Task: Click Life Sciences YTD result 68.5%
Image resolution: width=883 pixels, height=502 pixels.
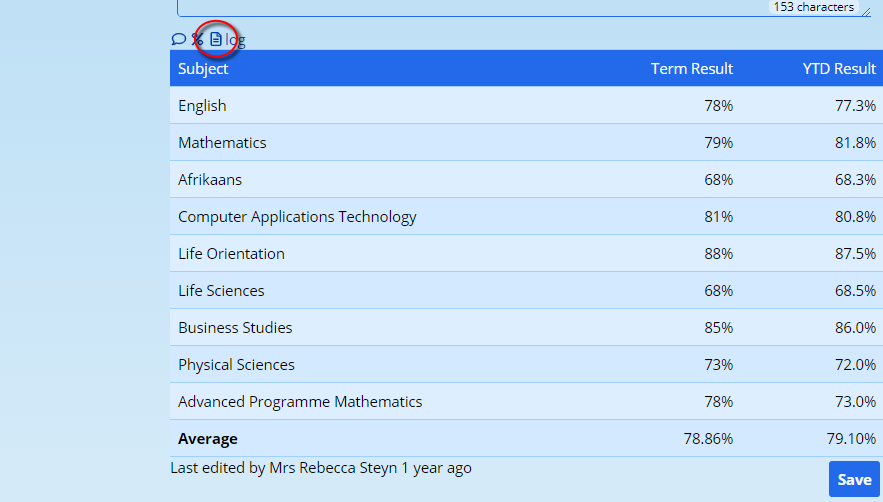Action: tap(855, 291)
